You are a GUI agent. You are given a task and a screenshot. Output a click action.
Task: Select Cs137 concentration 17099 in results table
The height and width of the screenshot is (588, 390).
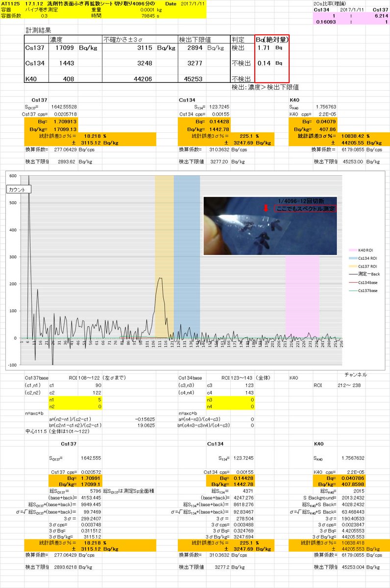65,48
